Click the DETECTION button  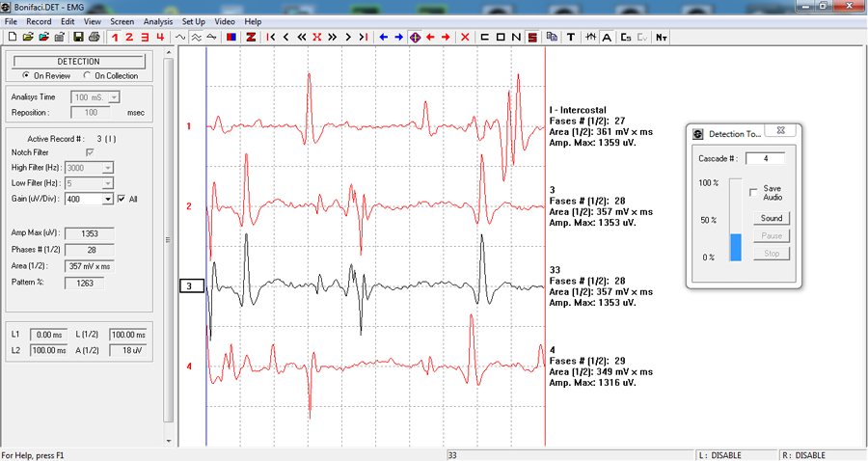pyautogui.click(x=79, y=62)
